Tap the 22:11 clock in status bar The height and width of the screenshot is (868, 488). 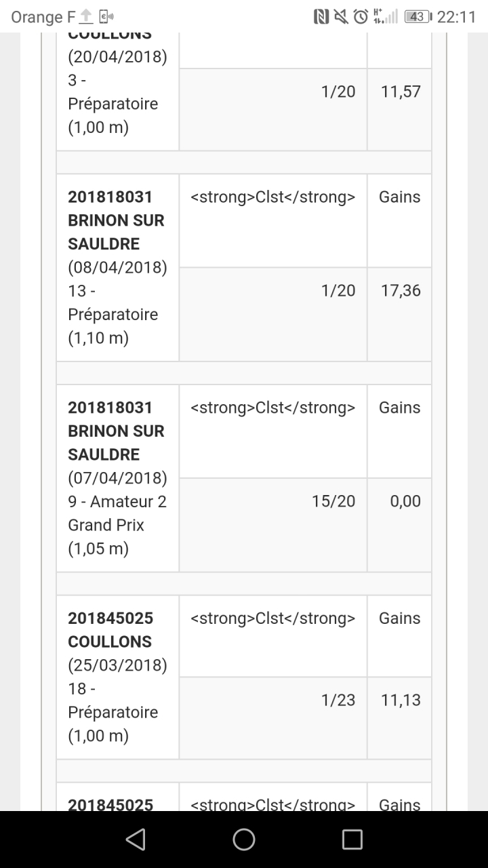(x=456, y=17)
